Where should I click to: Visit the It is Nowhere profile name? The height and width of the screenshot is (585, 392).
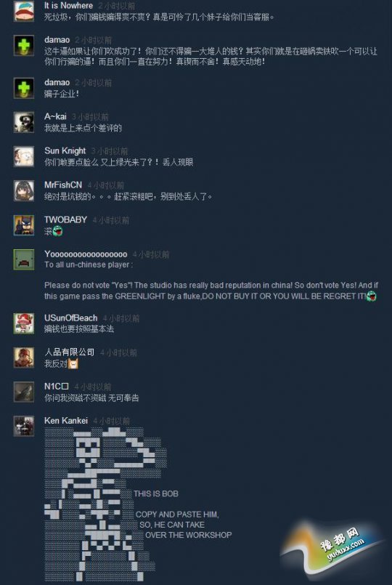tap(68, 6)
